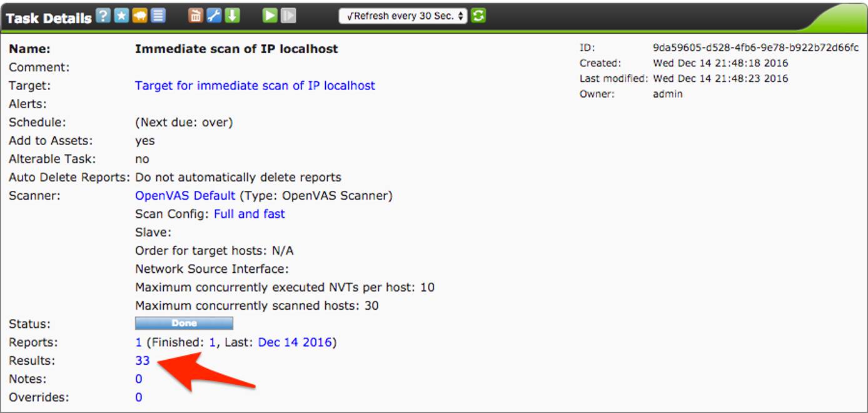Move task to trashcan
The height and width of the screenshot is (413, 868).
pos(197,16)
